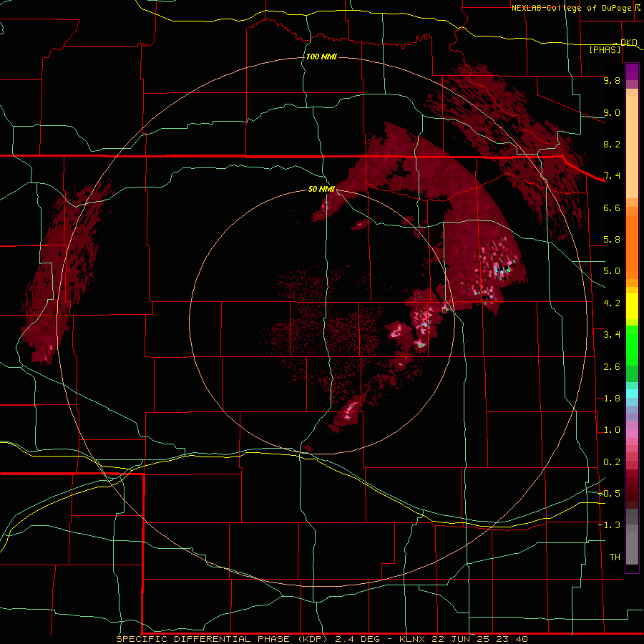Screen dimensions: 644x644
Task: Click the 6.6 value on the color scale
Action: pyautogui.click(x=612, y=208)
